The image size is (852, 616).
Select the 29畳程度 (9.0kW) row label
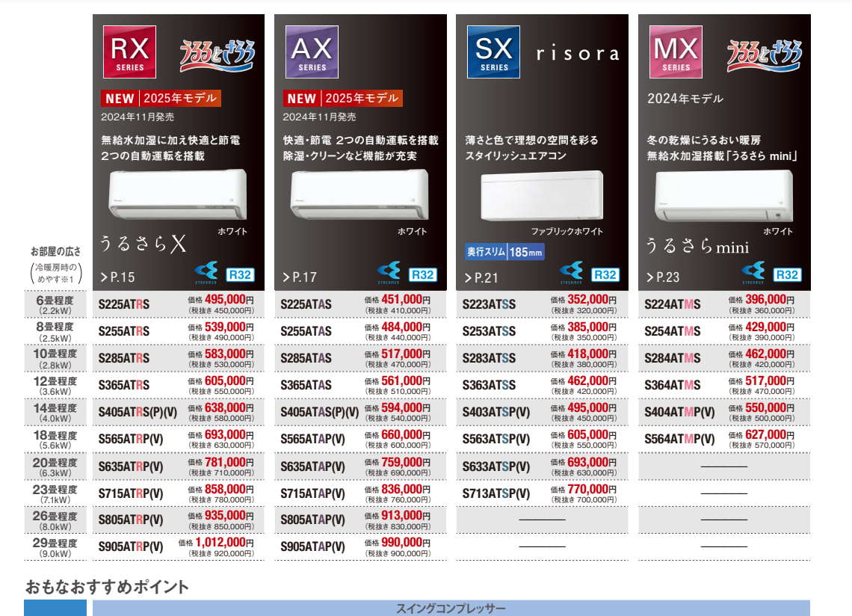tap(55, 547)
